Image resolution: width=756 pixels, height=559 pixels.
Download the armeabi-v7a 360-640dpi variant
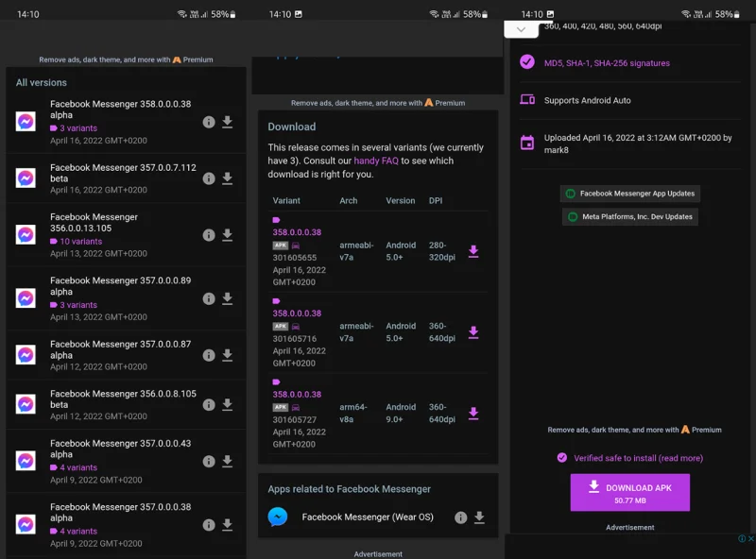click(x=473, y=332)
